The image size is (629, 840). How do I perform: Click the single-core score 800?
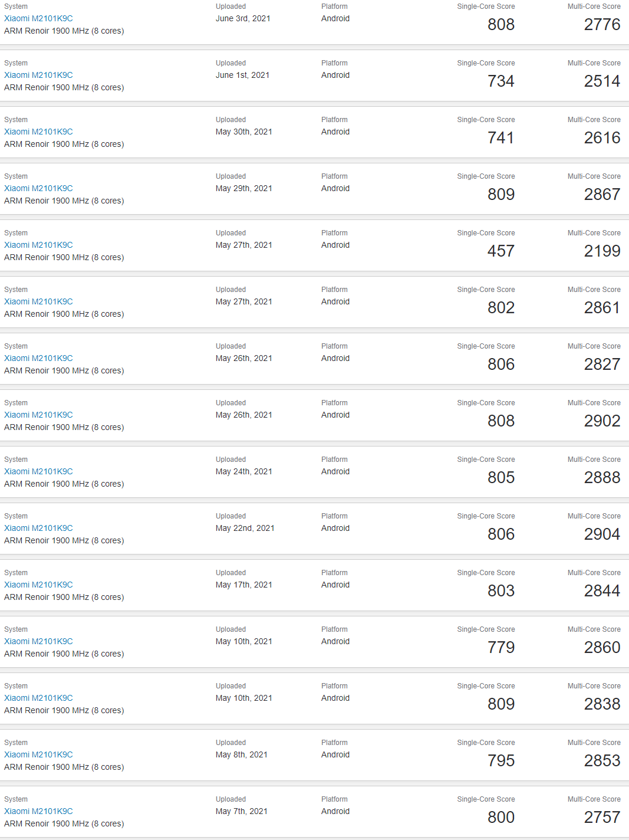pyautogui.click(x=501, y=818)
